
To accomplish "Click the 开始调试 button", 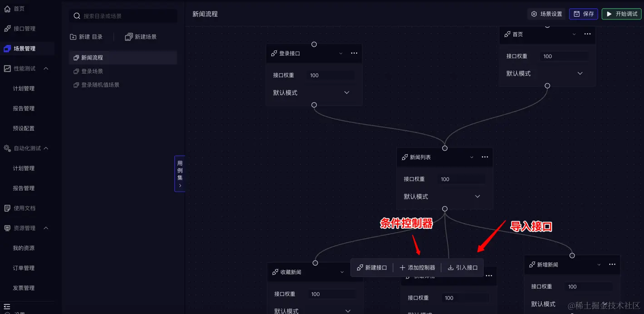I will pyautogui.click(x=621, y=14).
